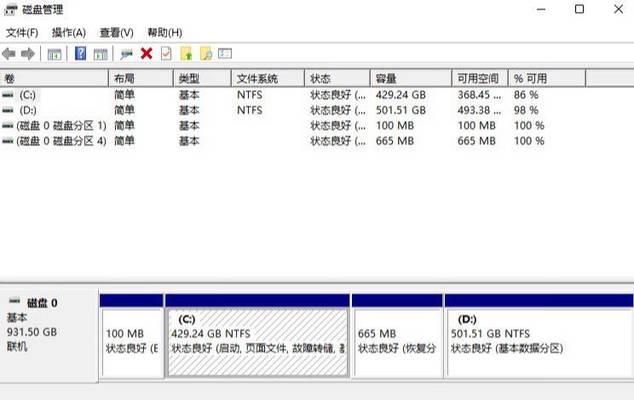Click the 98 % available cell
The image size is (634, 400).
526,110
